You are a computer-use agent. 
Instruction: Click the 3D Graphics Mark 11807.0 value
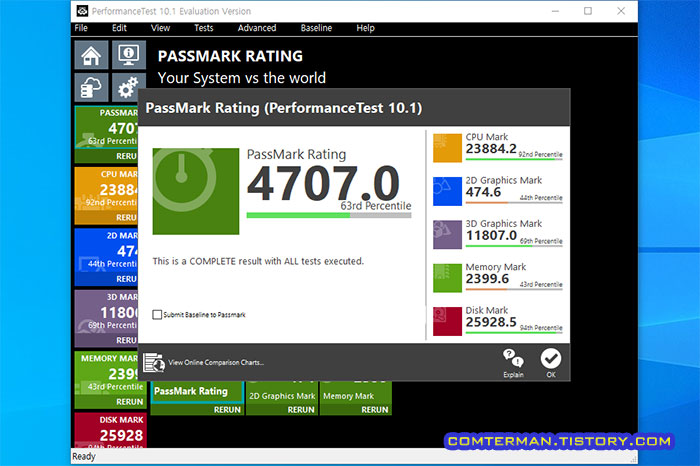pyautogui.click(x=491, y=235)
